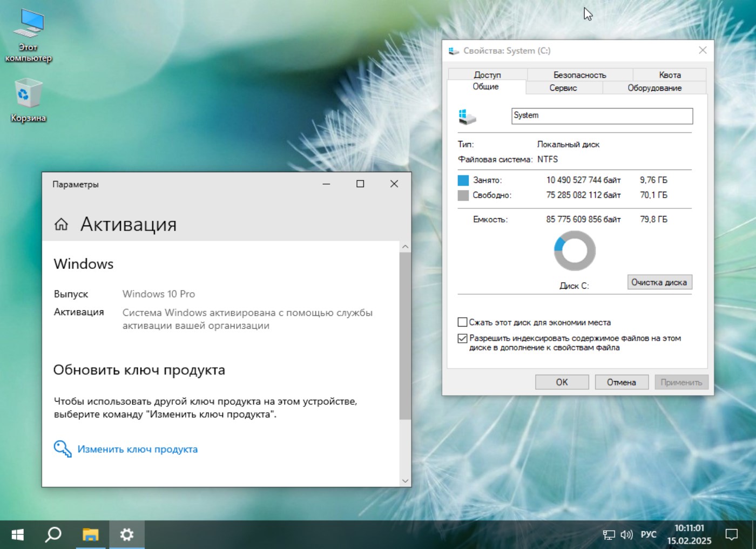Viewport: 756px width, 549px height.
Task: Click the "79,8 ГБ" capacity text
Action: pyautogui.click(x=654, y=219)
